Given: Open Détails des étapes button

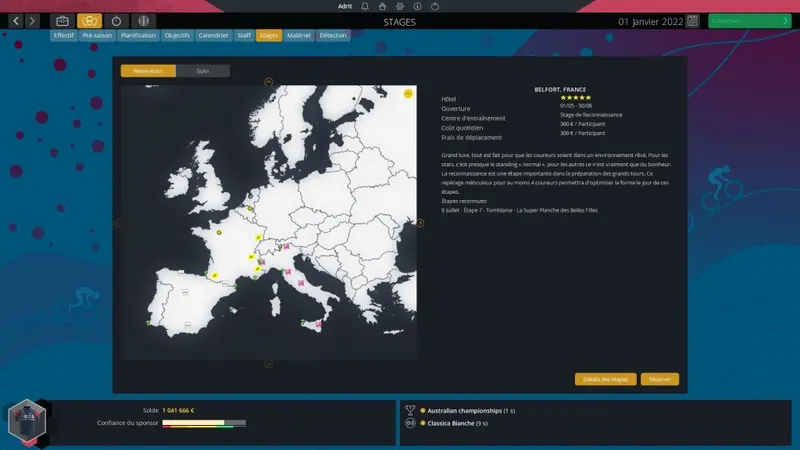Looking at the screenshot, I should [x=605, y=379].
